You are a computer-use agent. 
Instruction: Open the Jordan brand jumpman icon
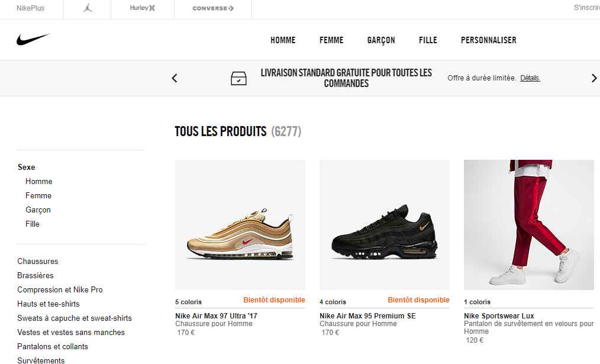[x=88, y=8]
